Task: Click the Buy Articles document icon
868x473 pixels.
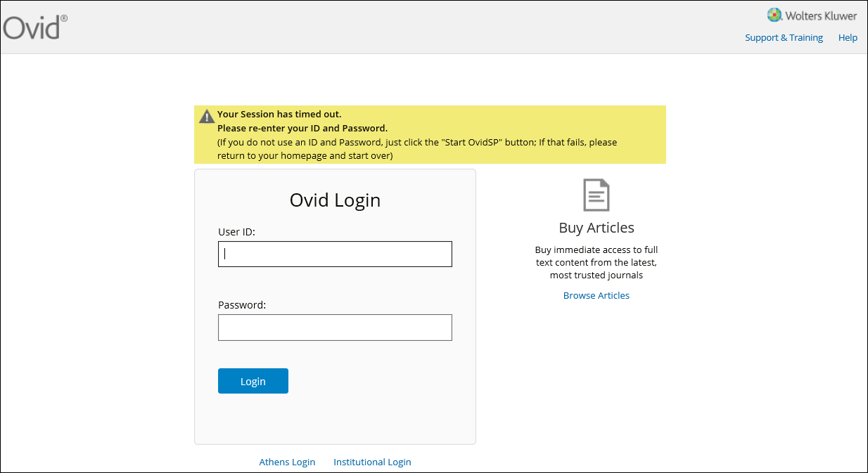Action: click(596, 195)
